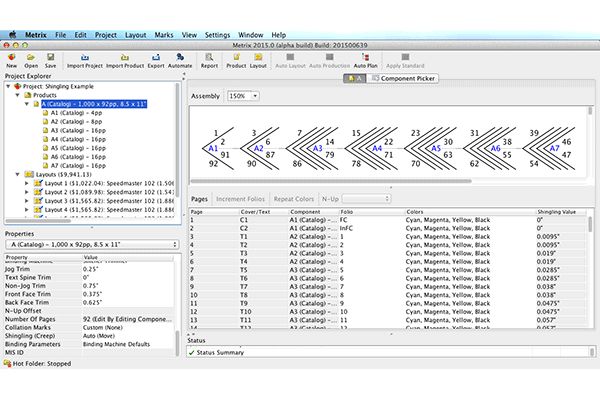Select signature A5 in assembly diagram
Image resolution: width=600 pixels, height=400 pixels.
[436, 148]
